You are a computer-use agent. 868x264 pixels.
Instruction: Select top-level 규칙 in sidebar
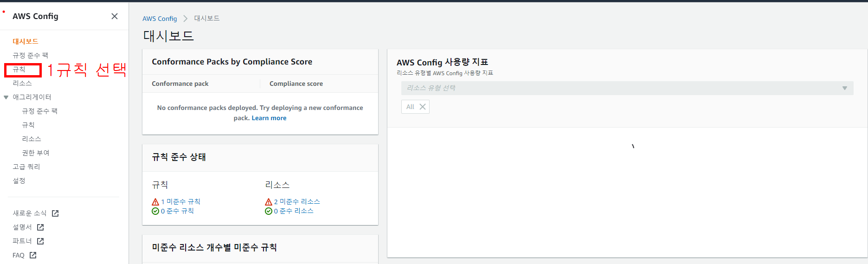pos(19,69)
